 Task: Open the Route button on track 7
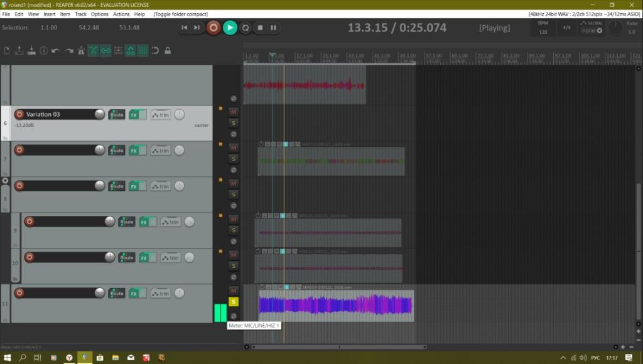tap(117, 151)
